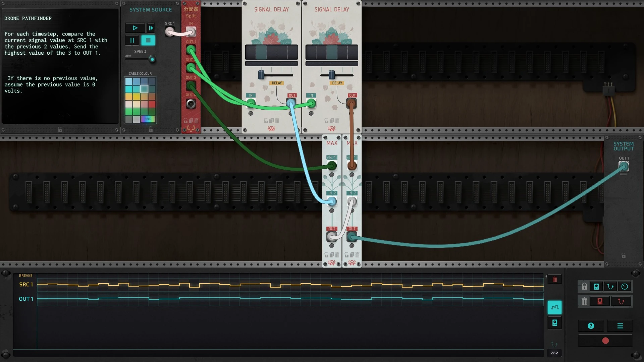This screenshot has width=644, height=362.
Task: Click the cyan module lock button
Action: 596,287
